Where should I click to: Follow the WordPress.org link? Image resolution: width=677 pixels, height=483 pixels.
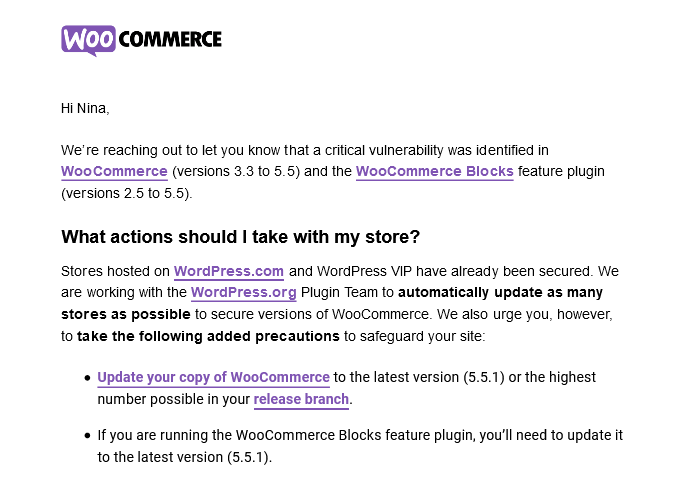click(x=244, y=292)
